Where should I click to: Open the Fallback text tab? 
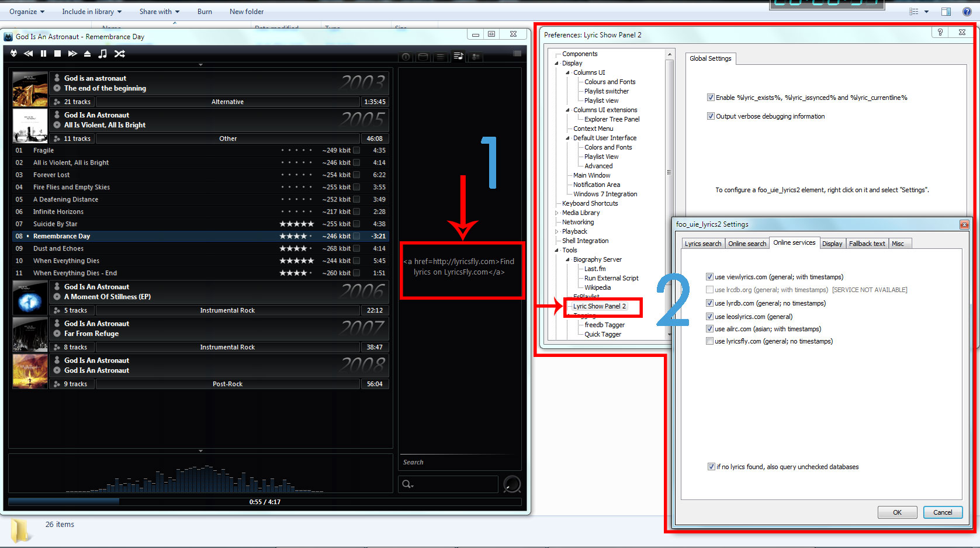tap(867, 244)
